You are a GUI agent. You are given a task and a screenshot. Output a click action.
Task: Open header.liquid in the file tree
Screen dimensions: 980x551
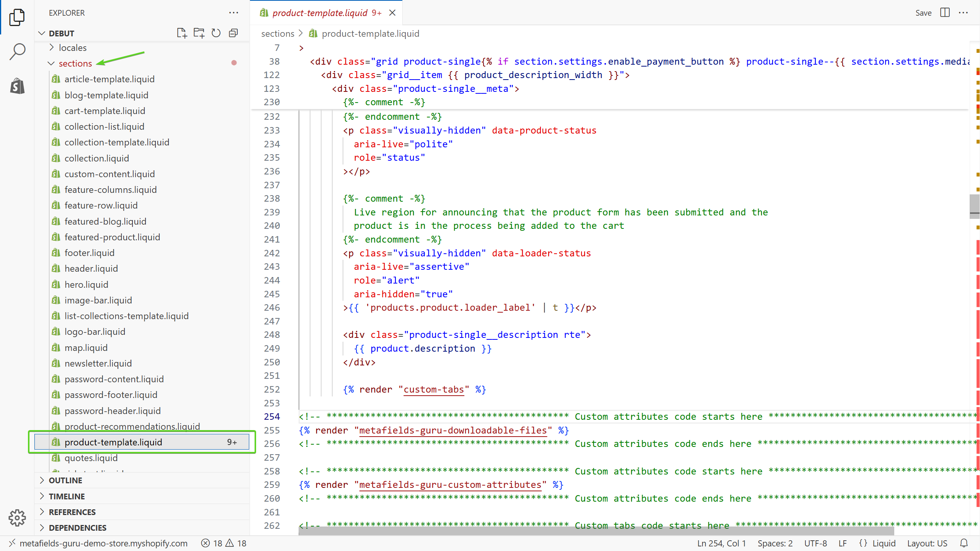tap(91, 268)
